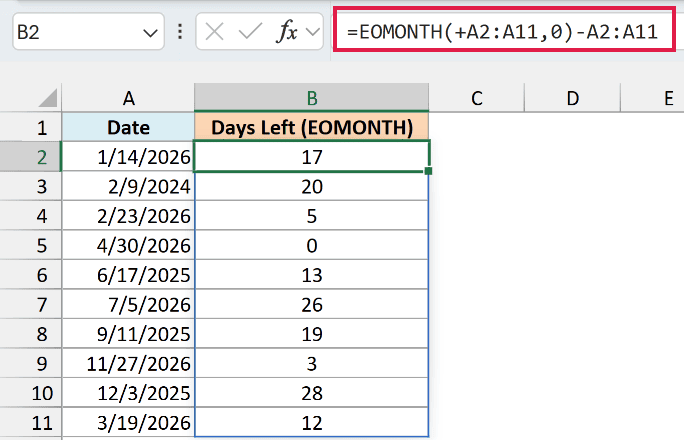Select row 6 header
This screenshot has height=440, width=684.
pos(31,275)
